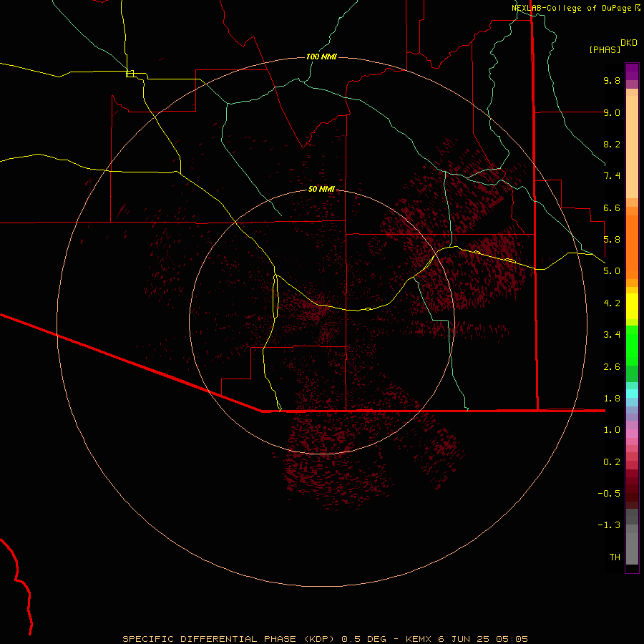644x644 pixels.
Task: Click the -1.3 scale value
Action: (609, 525)
